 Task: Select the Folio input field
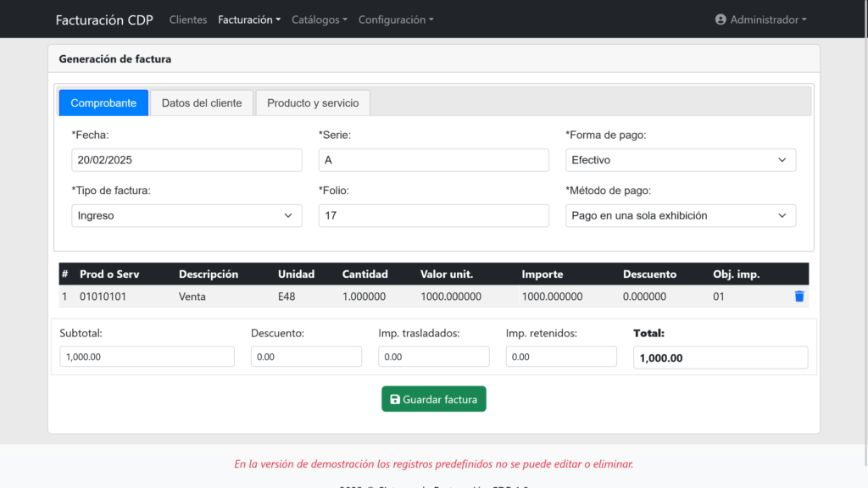(x=433, y=216)
